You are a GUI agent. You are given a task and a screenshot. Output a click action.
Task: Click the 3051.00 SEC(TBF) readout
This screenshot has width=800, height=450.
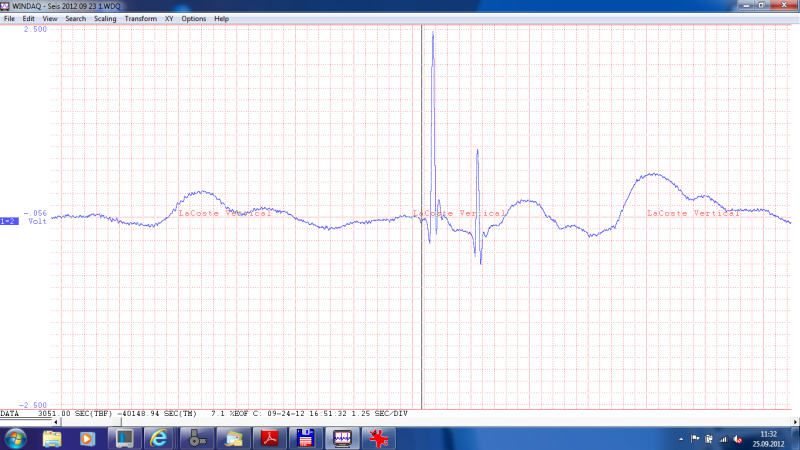pyautogui.click(x=74, y=414)
